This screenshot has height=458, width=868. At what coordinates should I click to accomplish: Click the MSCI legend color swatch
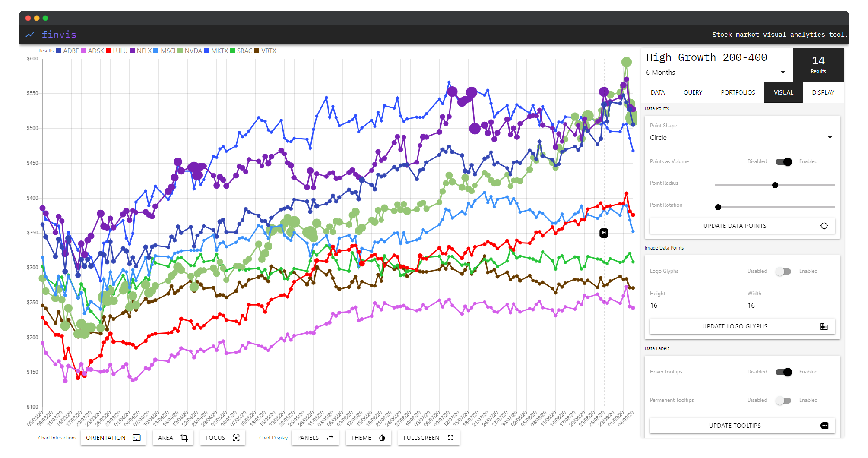point(156,51)
